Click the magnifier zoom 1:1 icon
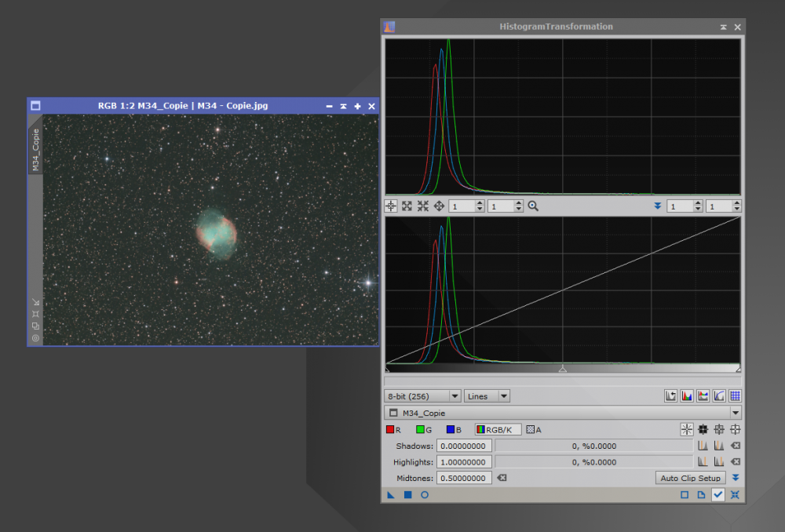Image resolution: width=785 pixels, height=532 pixels. 533,206
